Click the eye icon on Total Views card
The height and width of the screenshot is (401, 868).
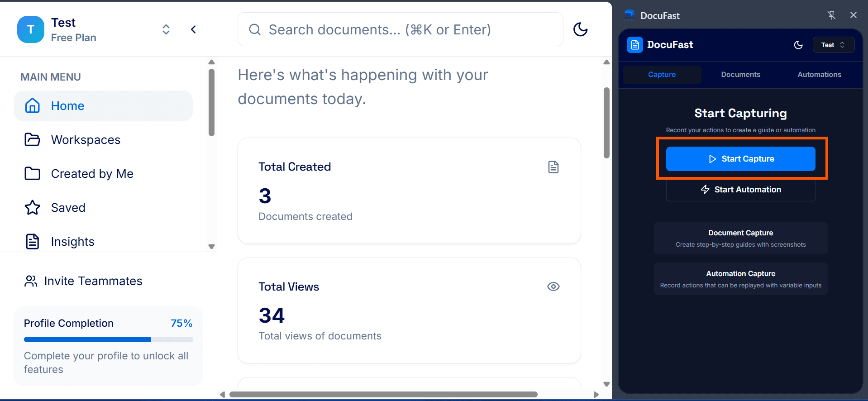553,286
